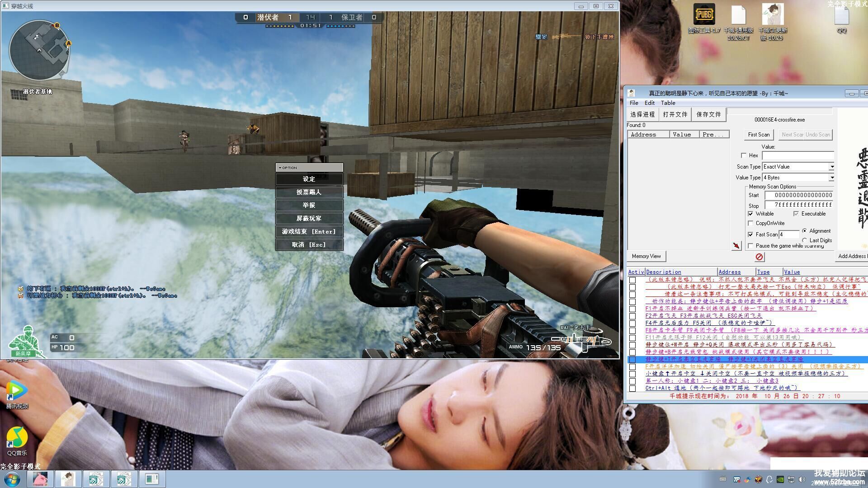Enable Pause the game while scanning
This screenshot has height=488, width=868.
click(750, 246)
